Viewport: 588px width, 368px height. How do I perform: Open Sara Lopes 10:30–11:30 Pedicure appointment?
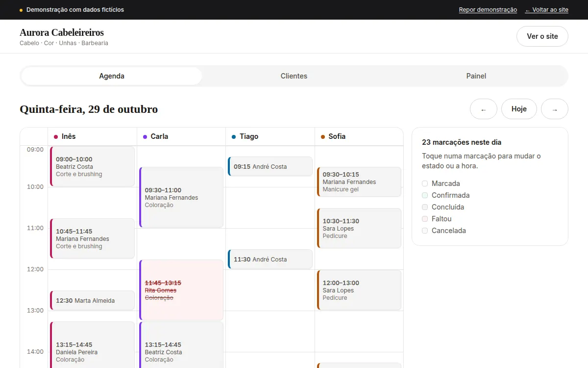[359, 228]
